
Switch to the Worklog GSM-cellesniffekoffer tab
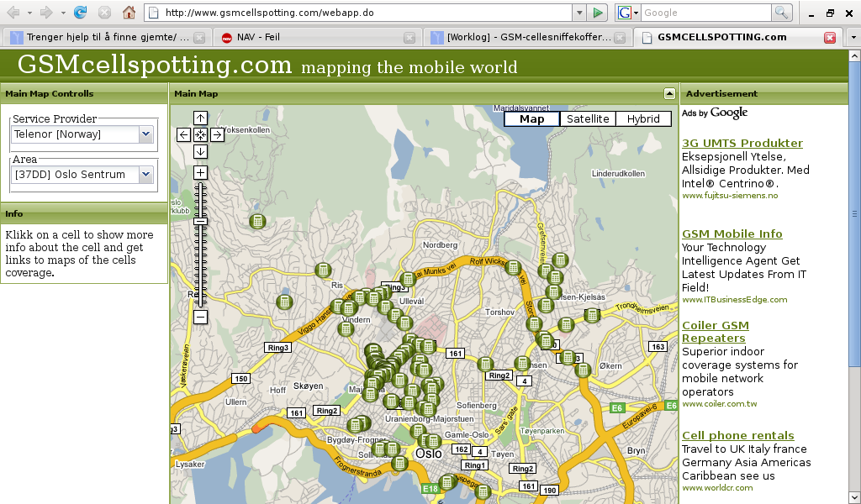(x=527, y=37)
